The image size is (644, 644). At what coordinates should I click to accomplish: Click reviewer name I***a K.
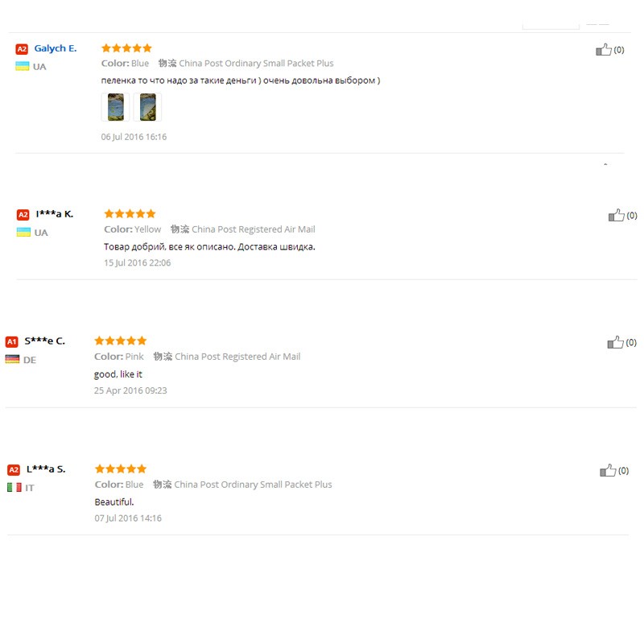point(55,213)
